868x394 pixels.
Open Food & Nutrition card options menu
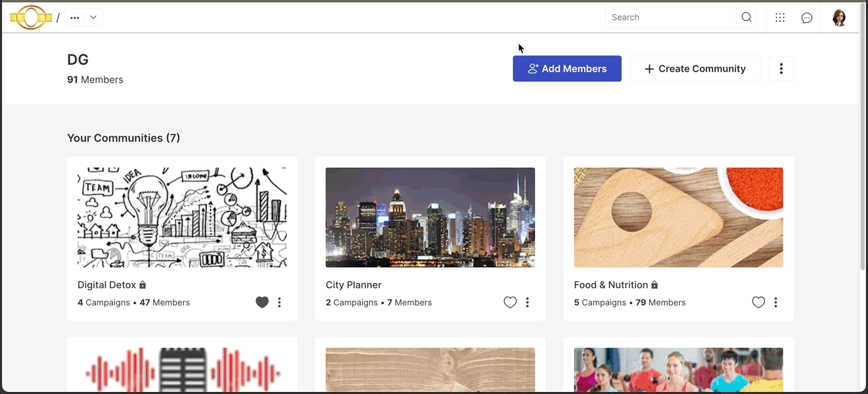776,302
